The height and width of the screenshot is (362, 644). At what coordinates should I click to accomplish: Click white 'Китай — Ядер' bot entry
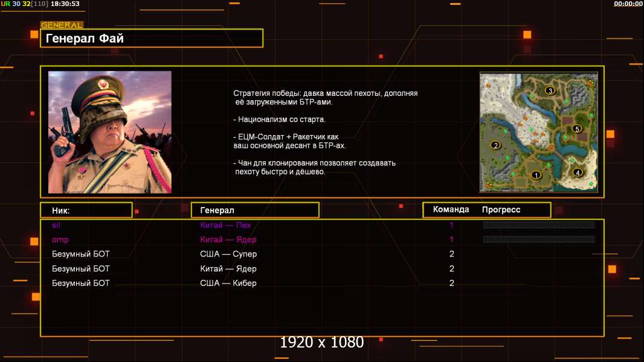tap(228, 268)
